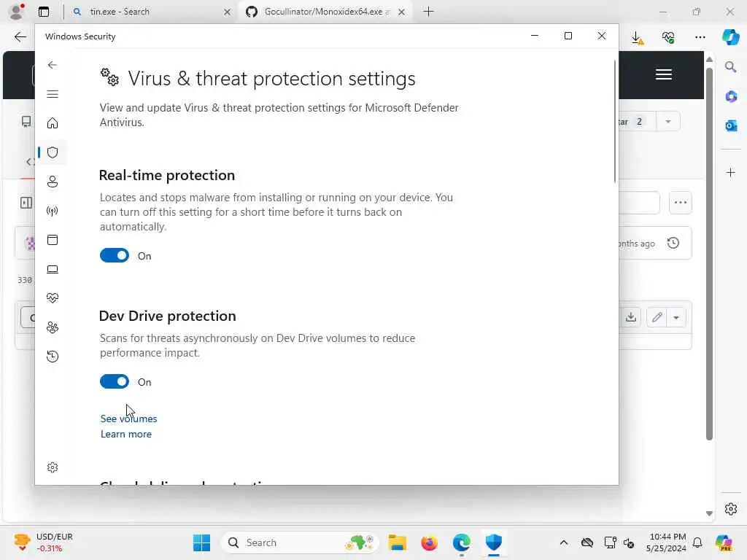Click the Edge page vertical scrollbar
Viewport: 747px width, 560px height.
tap(709, 254)
